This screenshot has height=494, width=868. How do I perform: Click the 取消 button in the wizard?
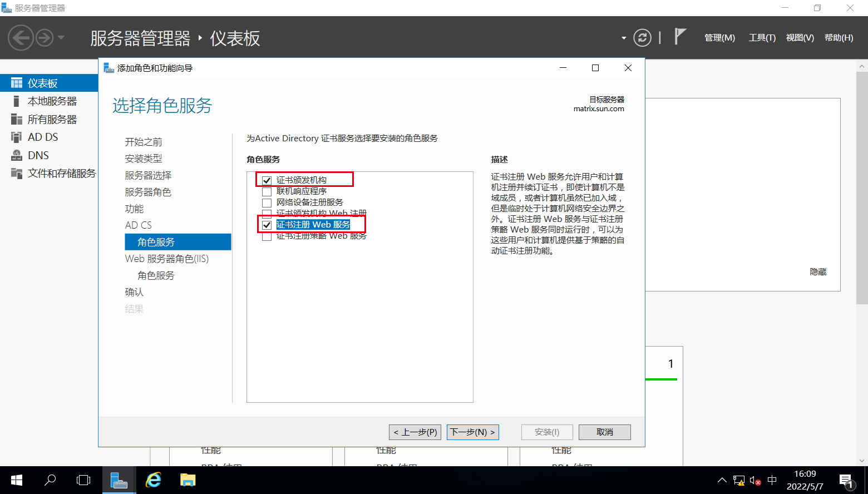pos(604,432)
